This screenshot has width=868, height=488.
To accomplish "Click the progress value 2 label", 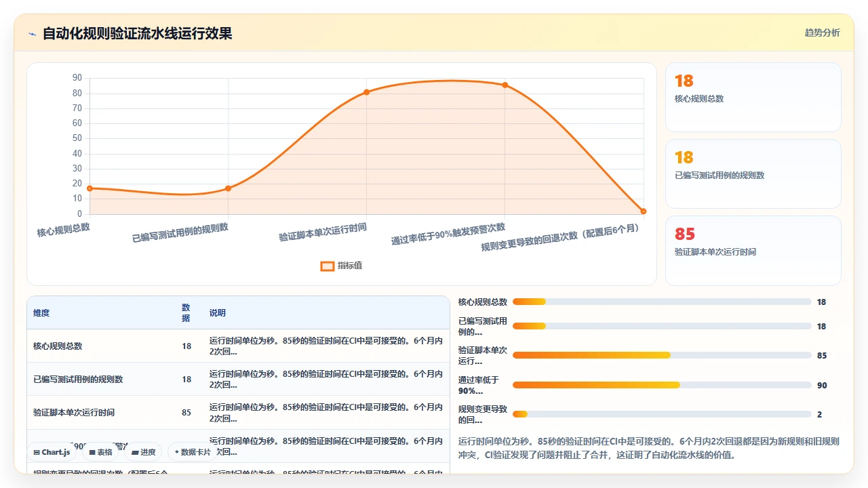I will (820, 415).
